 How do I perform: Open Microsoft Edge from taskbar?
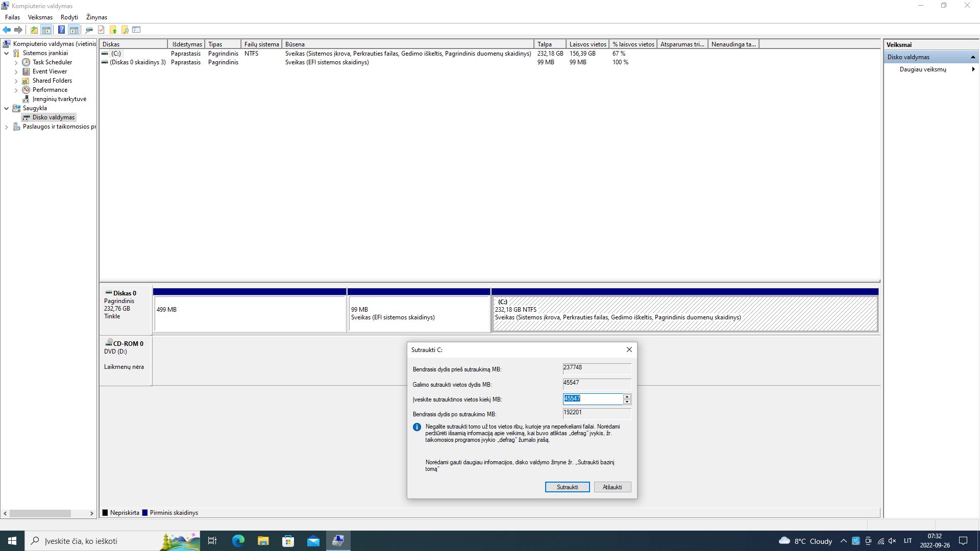[238, 541]
